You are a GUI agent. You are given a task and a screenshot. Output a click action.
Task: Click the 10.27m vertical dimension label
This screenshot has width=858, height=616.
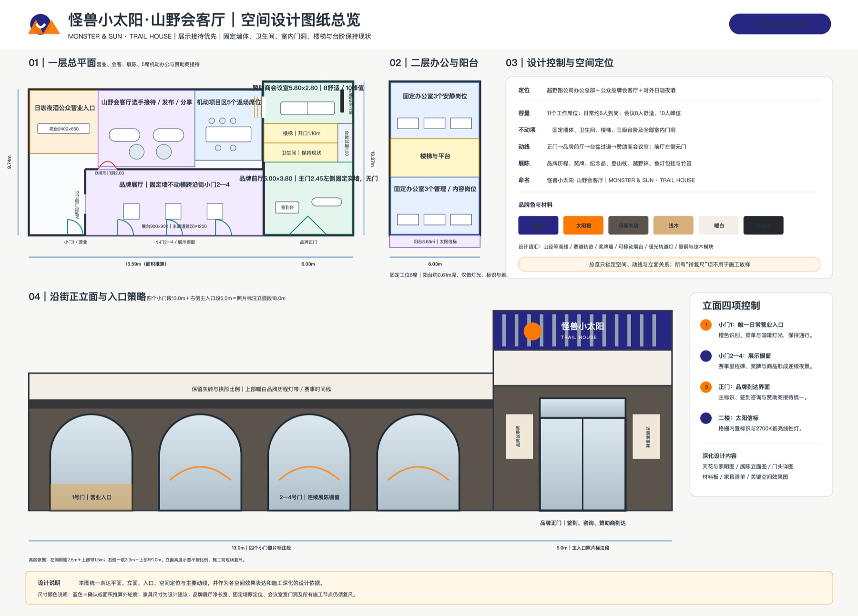[372, 159]
